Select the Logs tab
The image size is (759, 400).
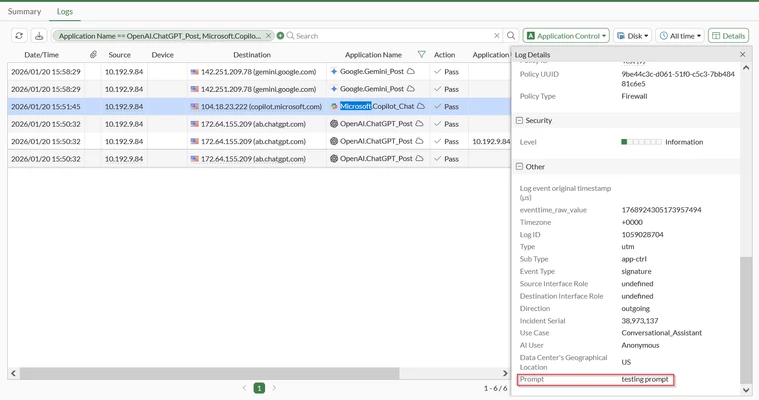coord(65,11)
